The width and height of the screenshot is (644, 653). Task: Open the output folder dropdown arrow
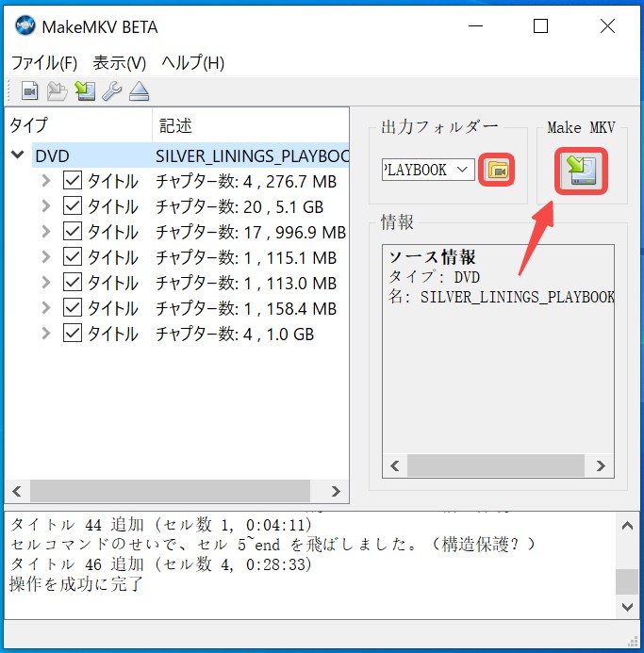click(462, 170)
